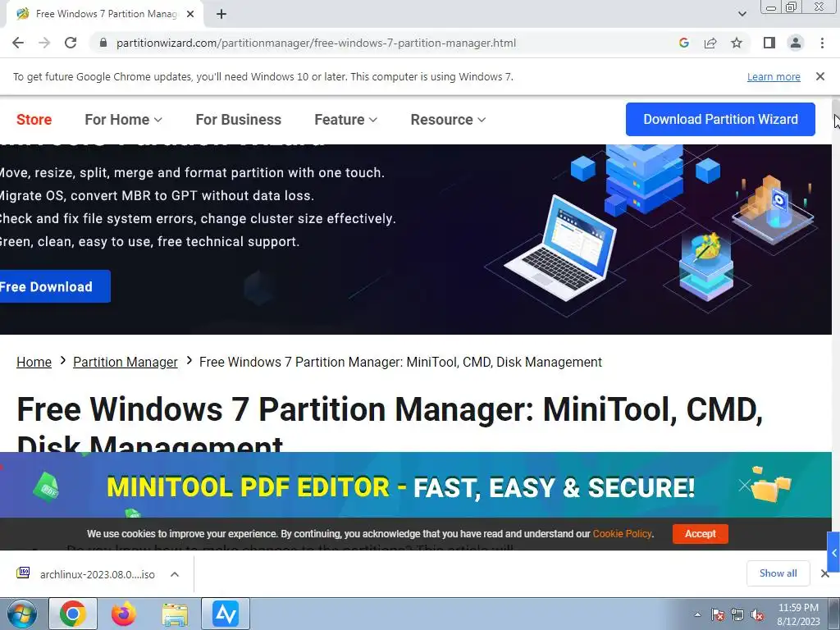
Task: Open the clock showing 11:59 PM
Action: 798,614
